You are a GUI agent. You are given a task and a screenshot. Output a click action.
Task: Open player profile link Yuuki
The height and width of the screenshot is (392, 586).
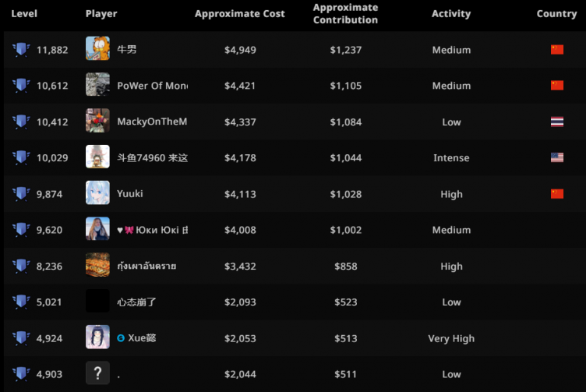tap(130, 194)
